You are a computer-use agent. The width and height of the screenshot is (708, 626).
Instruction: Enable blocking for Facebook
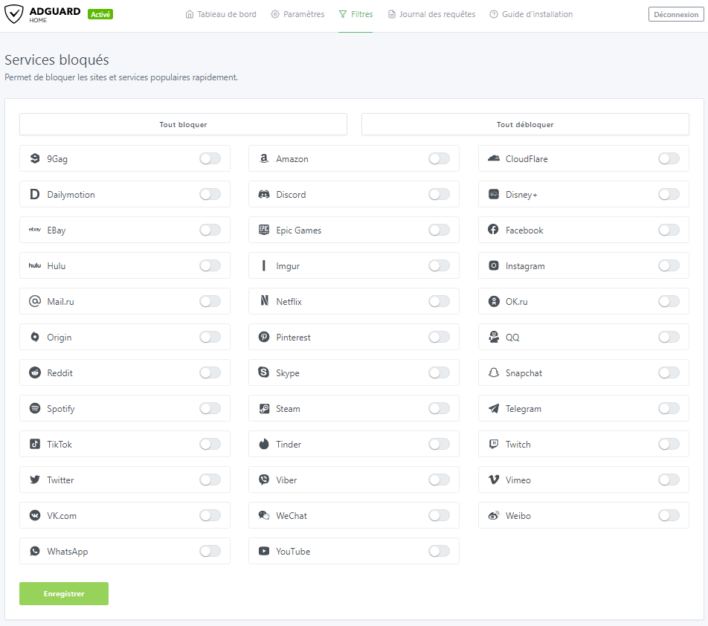[668, 230]
